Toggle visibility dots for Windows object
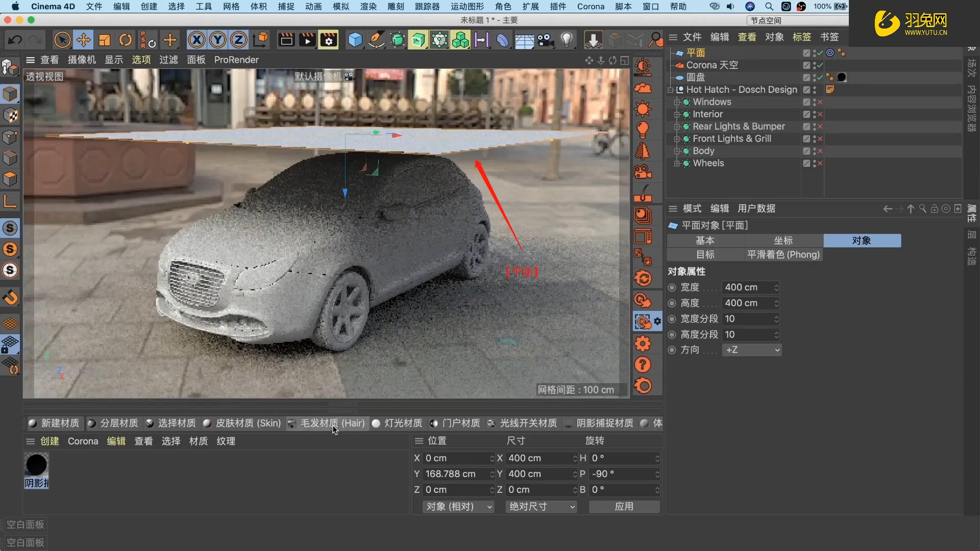Viewport: 980px width, 551px height. click(x=815, y=102)
